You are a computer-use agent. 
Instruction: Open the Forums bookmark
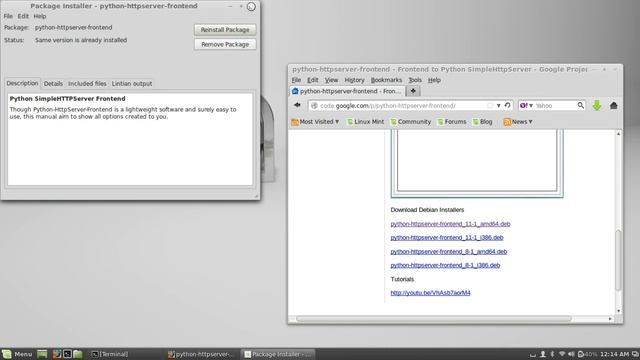coord(452,122)
